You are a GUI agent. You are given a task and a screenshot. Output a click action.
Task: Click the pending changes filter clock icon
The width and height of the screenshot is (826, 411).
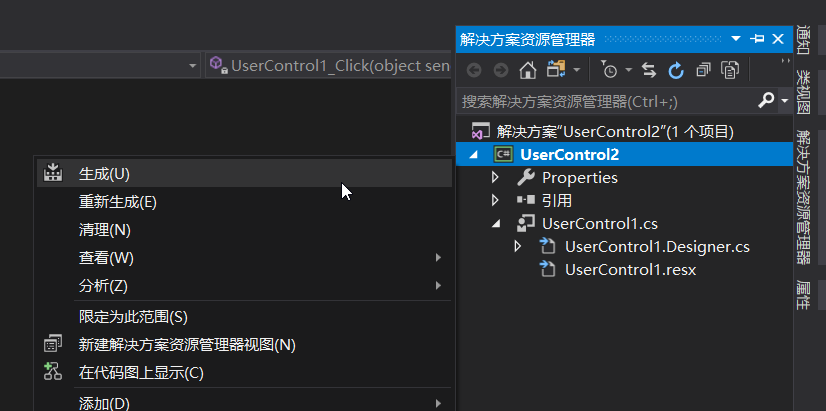pyautogui.click(x=609, y=70)
